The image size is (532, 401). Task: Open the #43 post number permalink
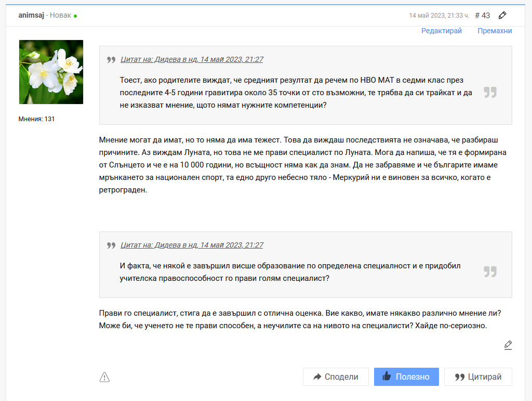point(482,15)
